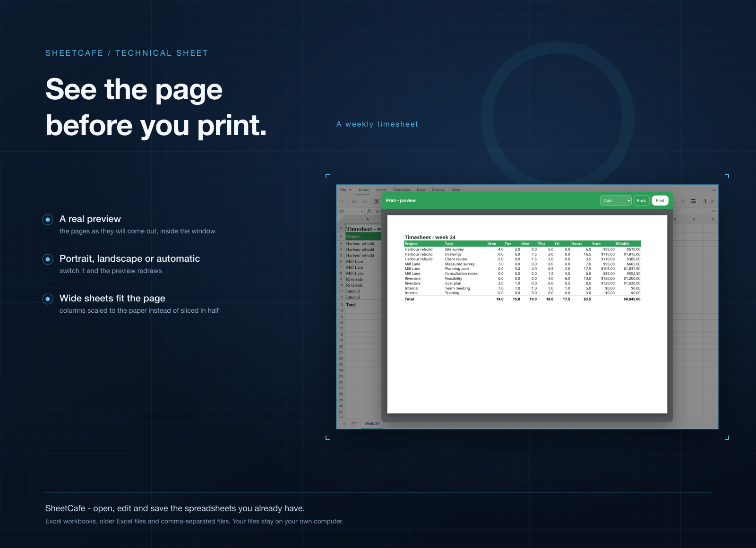Click 'Internal' cell in sheet row 11
This screenshot has width=756, height=548.
363,291
